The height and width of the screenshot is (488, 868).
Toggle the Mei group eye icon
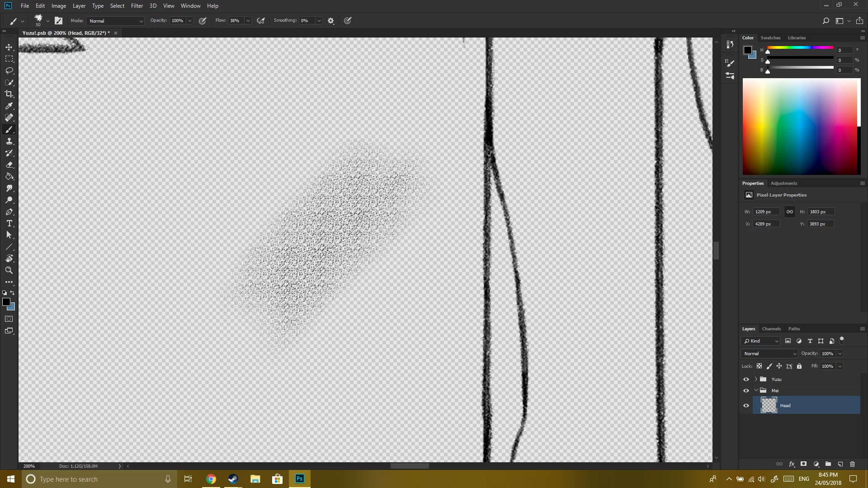click(x=746, y=390)
